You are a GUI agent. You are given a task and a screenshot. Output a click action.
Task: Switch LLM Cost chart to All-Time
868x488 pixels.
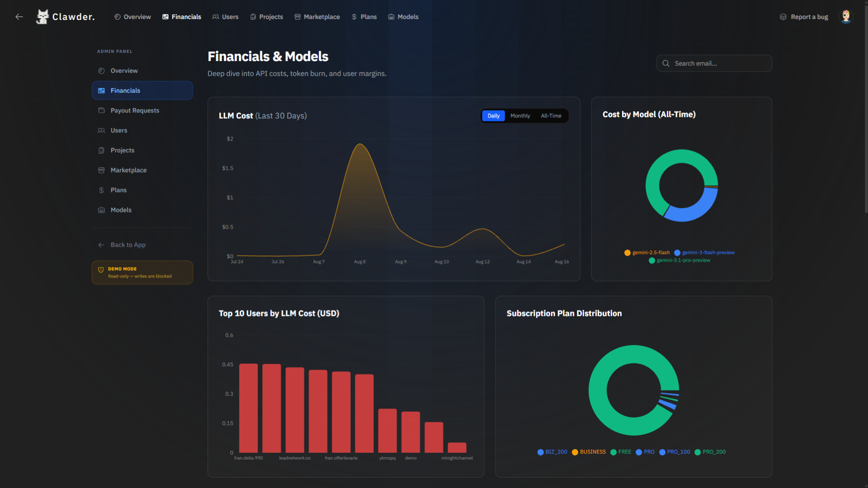551,116
